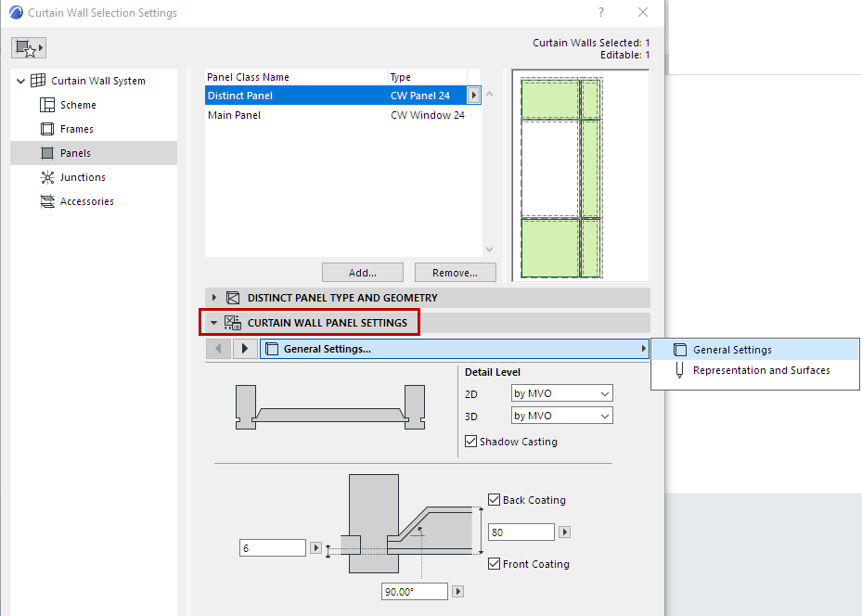
Task: Click the Add button below the panel list
Action: (x=362, y=271)
